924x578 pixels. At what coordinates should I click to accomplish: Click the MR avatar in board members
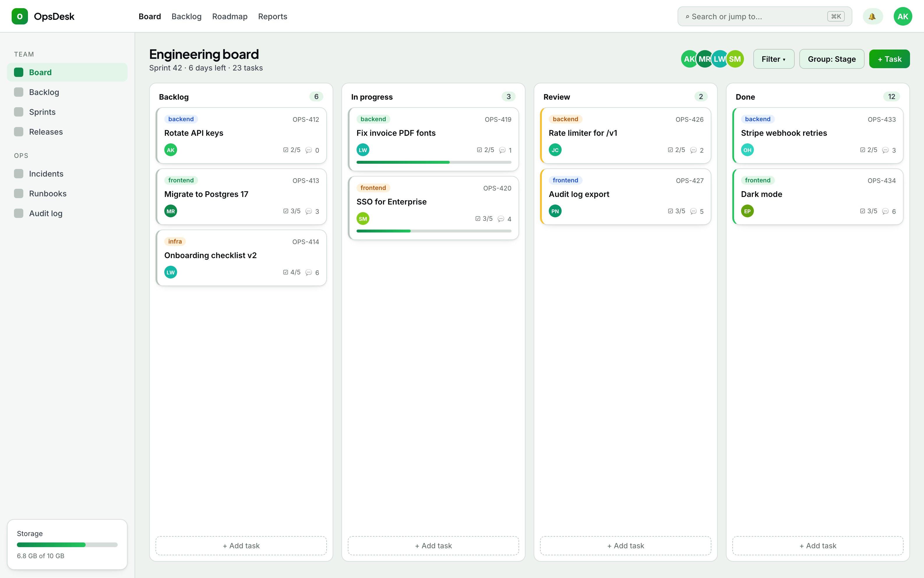coord(704,59)
